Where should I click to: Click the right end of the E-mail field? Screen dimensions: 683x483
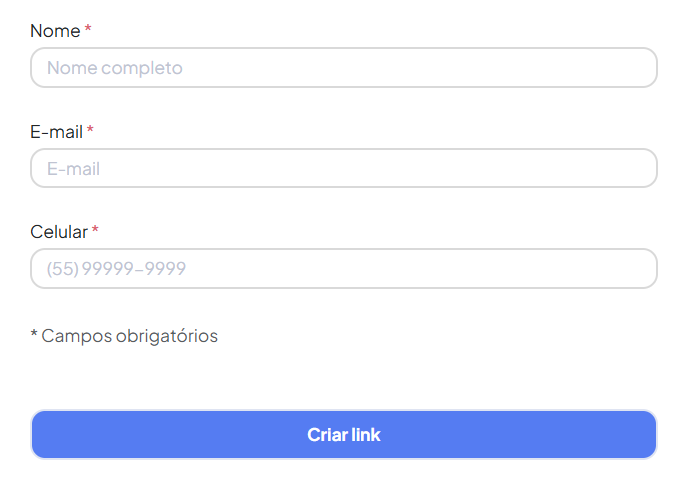pos(640,168)
